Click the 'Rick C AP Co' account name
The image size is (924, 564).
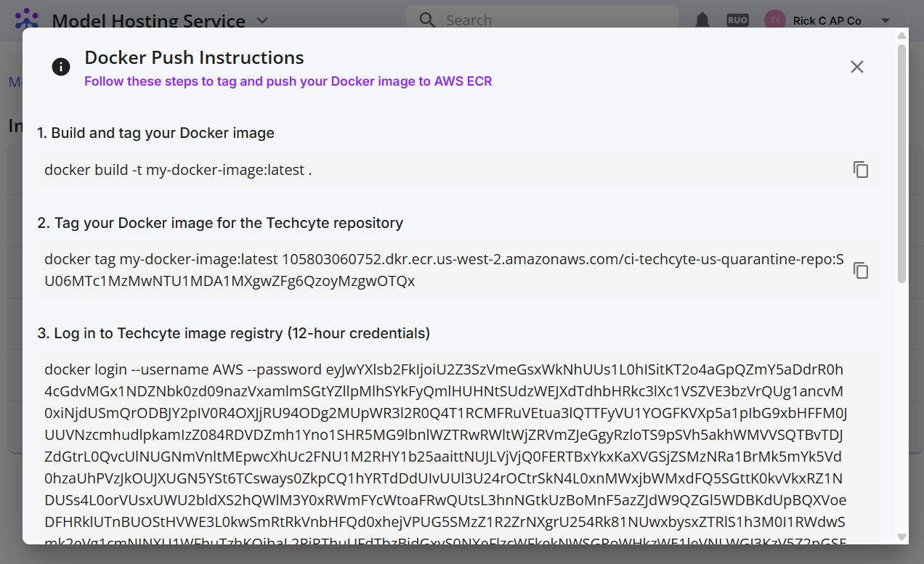click(x=827, y=21)
